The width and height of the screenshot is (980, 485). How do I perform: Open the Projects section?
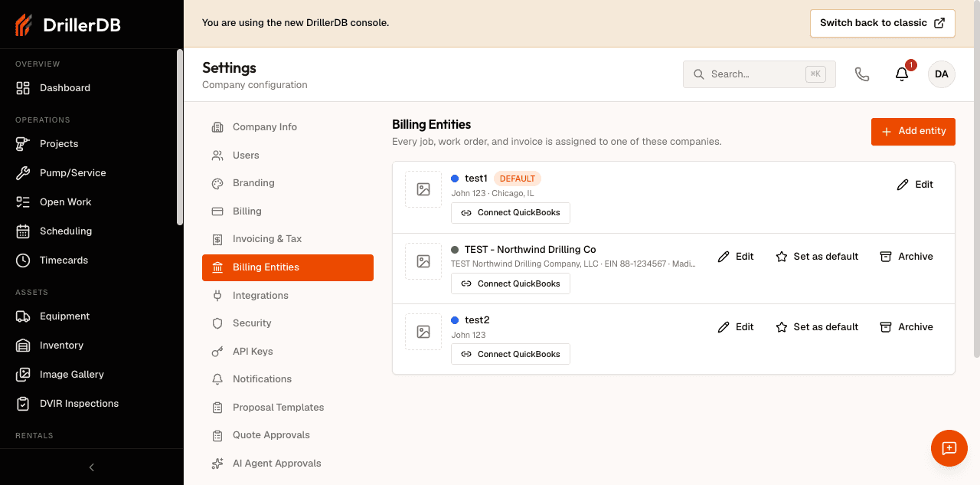[x=92, y=144]
